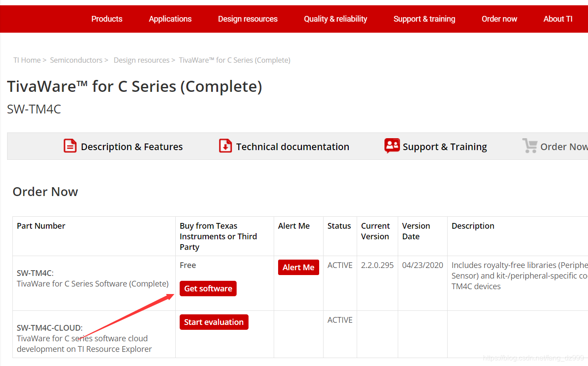Screen dimensions: 588x366
Task: Switch to Support & Training tab
Action: pyautogui.click(x=445, y=147)
